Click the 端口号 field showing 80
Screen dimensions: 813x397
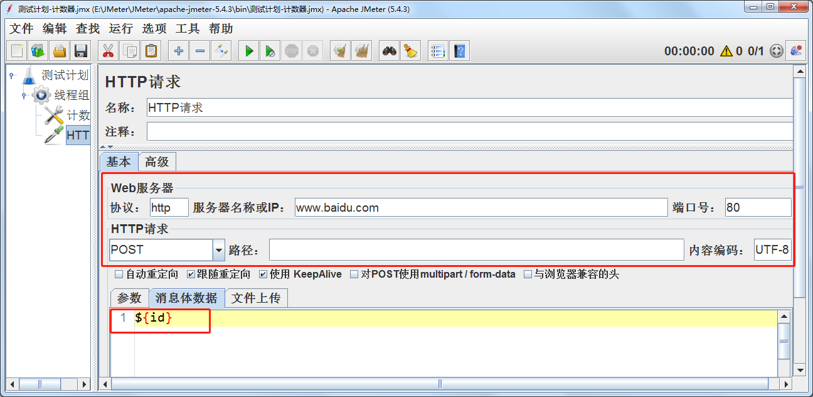click(x=758, y=208)
